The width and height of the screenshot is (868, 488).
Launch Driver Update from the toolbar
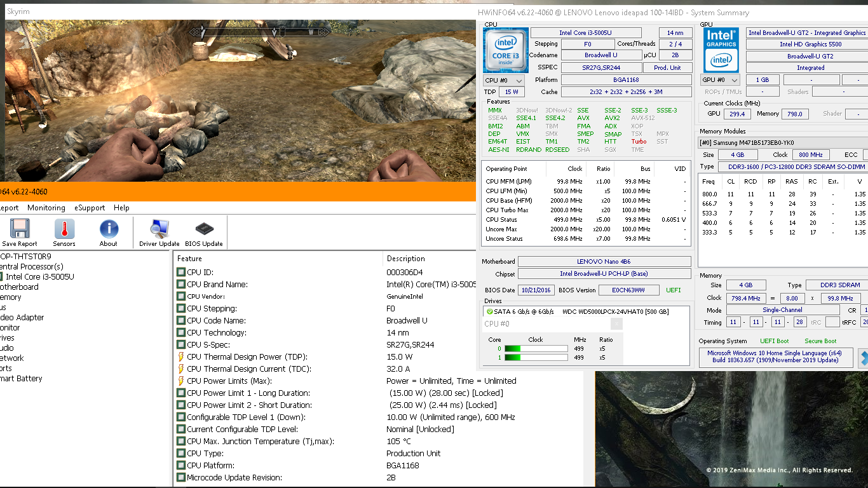point(159,229)
